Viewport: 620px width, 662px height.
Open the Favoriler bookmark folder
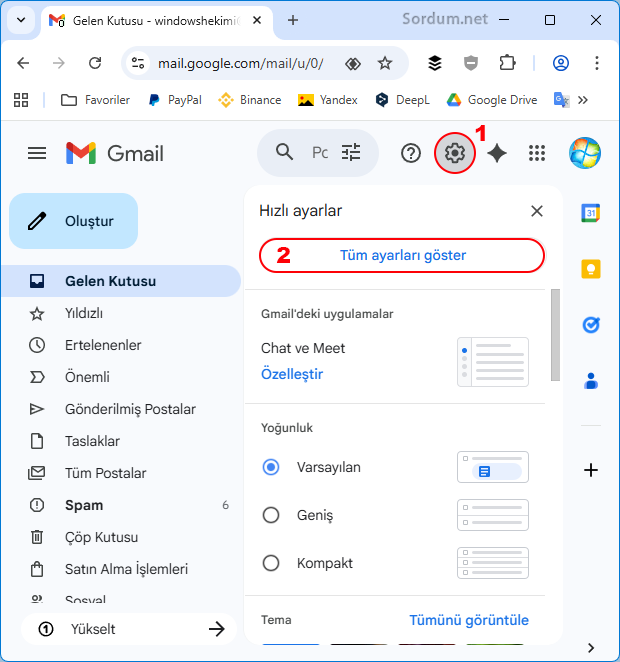[95, 100]
